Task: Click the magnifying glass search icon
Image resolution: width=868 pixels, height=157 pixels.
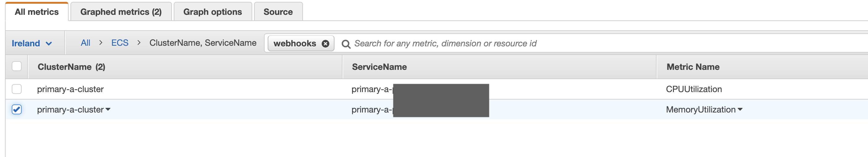Action: [346, 44]
